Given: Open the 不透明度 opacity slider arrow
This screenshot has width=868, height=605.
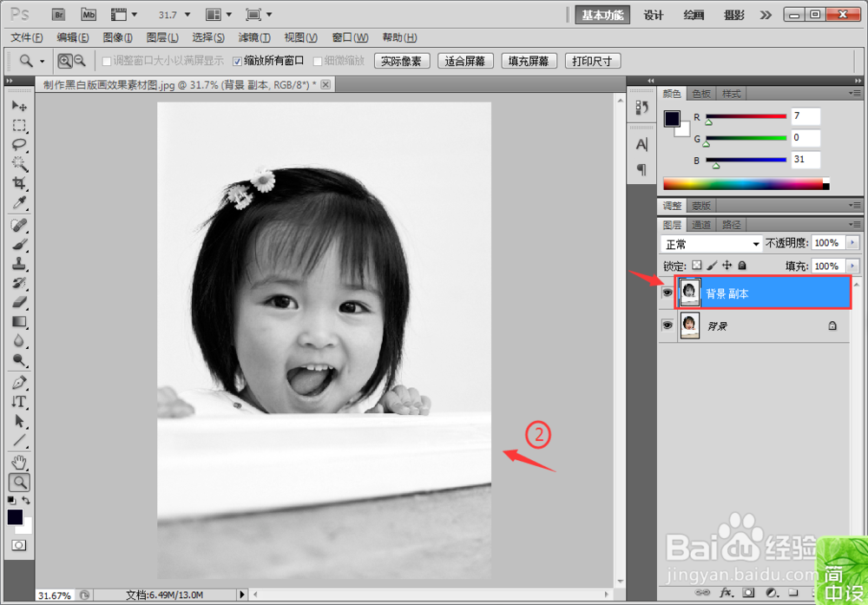Looking at the screenshot, I should click(x=852, y=243).
